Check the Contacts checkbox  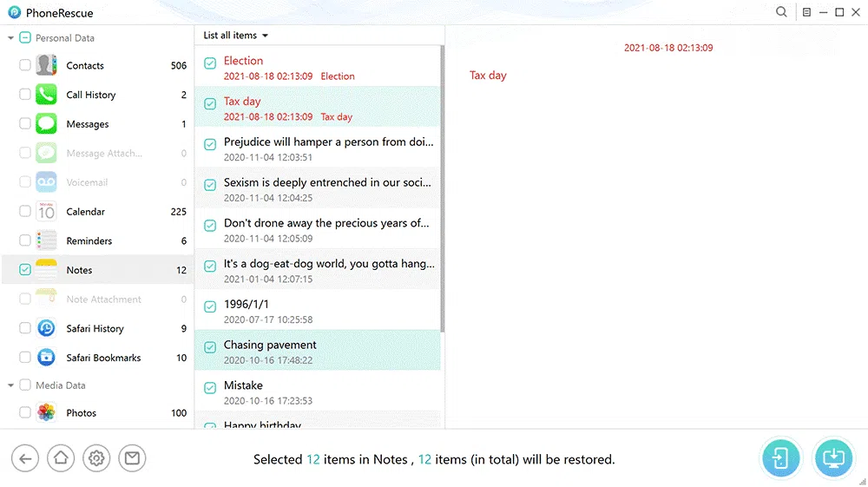click(x=25, y=66)
